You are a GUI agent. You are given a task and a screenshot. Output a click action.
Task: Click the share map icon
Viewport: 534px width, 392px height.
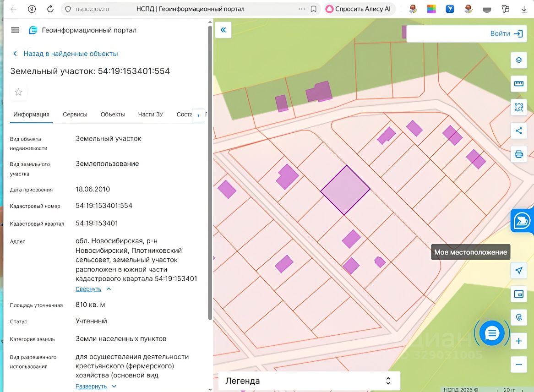coord(518,131)
